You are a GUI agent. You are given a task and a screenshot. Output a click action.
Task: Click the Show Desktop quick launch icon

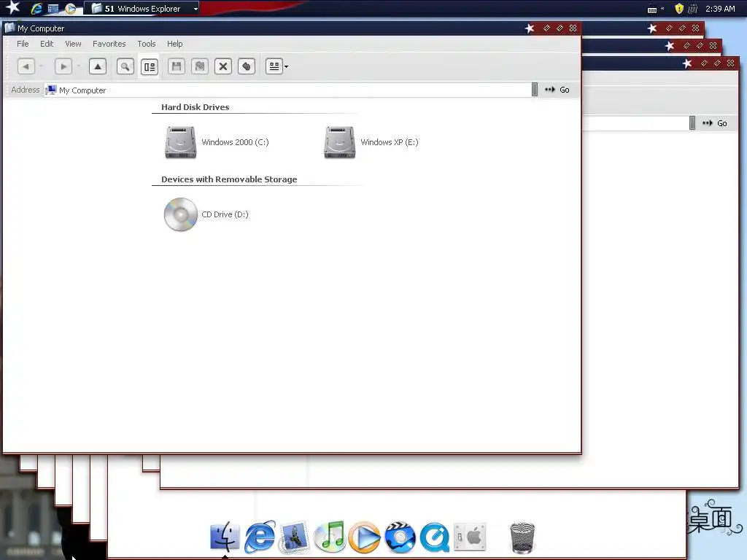pos(53,9)
